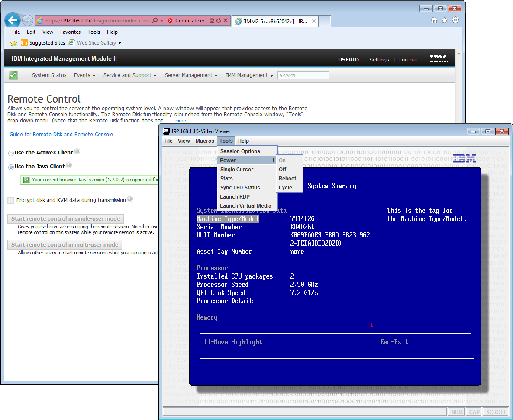Expand the Power submenu in Tools menu
513x420 pixels.
point(247,160)
